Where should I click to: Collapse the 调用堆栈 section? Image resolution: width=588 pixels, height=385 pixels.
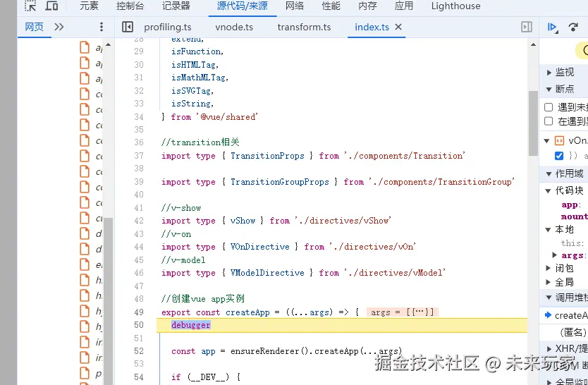[x=549, y=298]
